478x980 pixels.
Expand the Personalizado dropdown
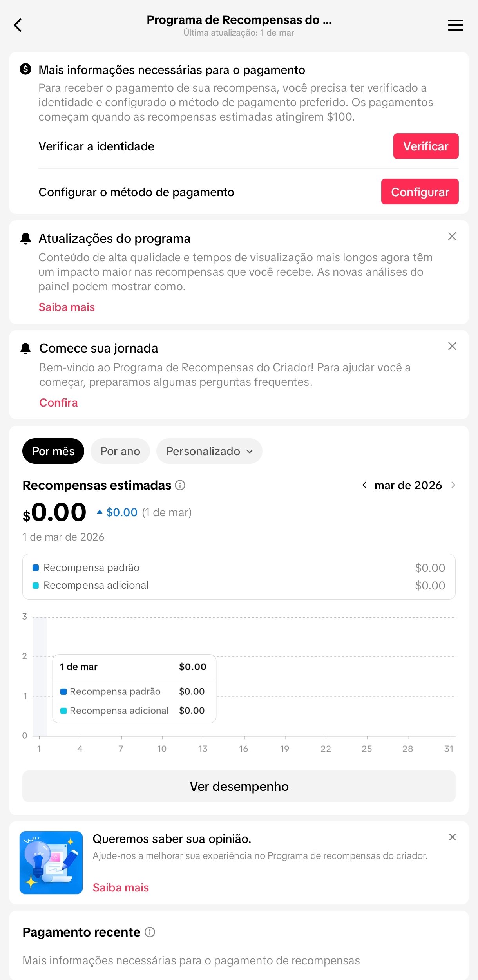(209, 451)
